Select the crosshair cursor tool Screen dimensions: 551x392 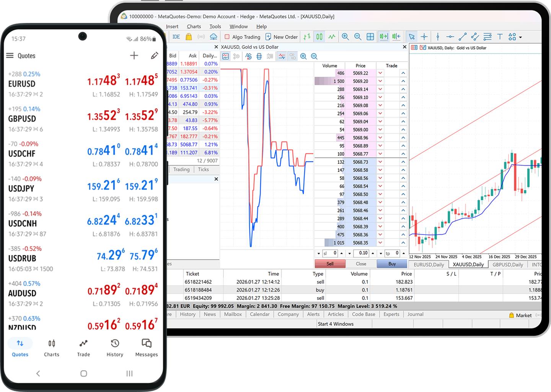(424, 37)
